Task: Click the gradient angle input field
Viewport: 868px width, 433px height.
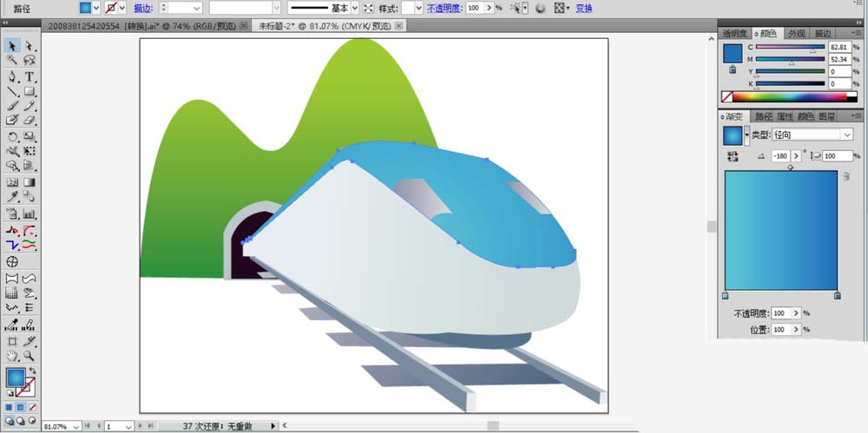Action: pos(781,156)
